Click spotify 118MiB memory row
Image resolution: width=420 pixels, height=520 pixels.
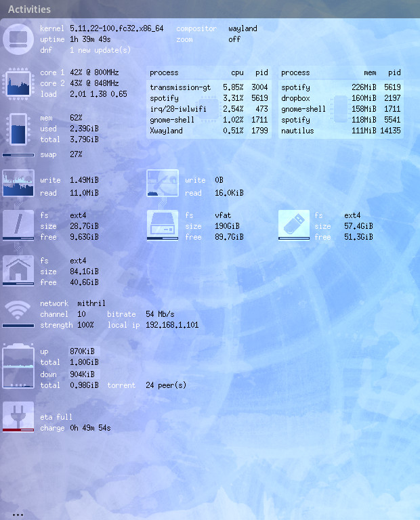(x=341, y=120)
